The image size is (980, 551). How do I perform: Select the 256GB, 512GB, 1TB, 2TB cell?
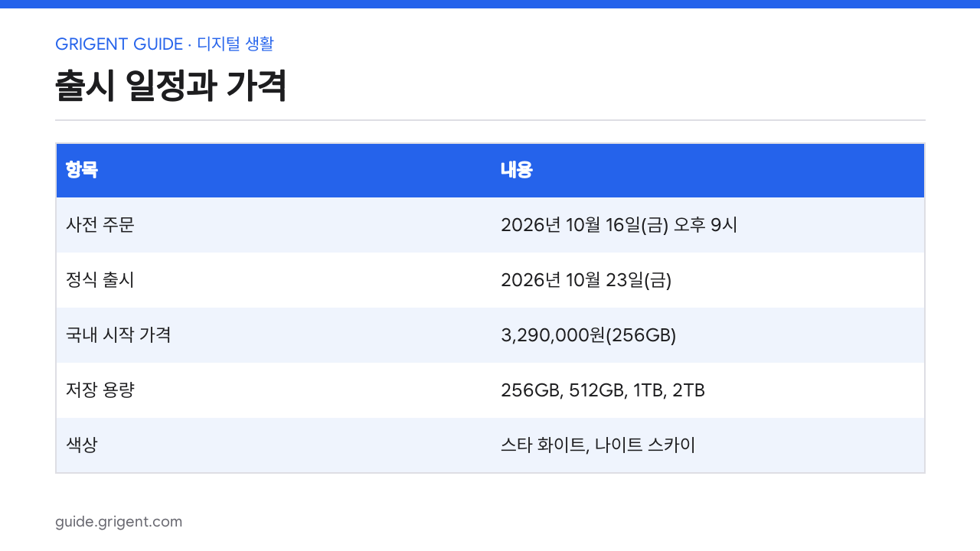tap(707, 390)
